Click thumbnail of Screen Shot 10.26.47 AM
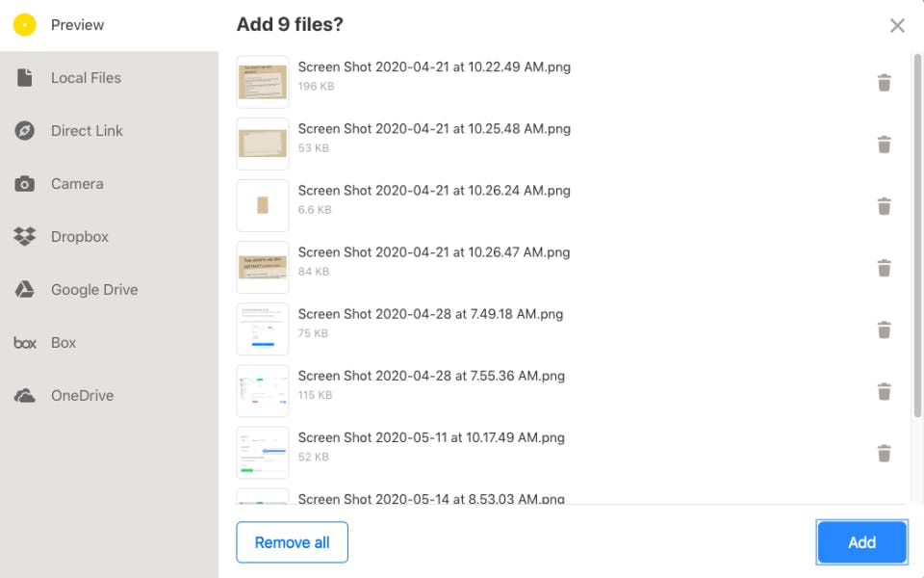Viewport: 924px width, 578px height. [x=263, y=267]
